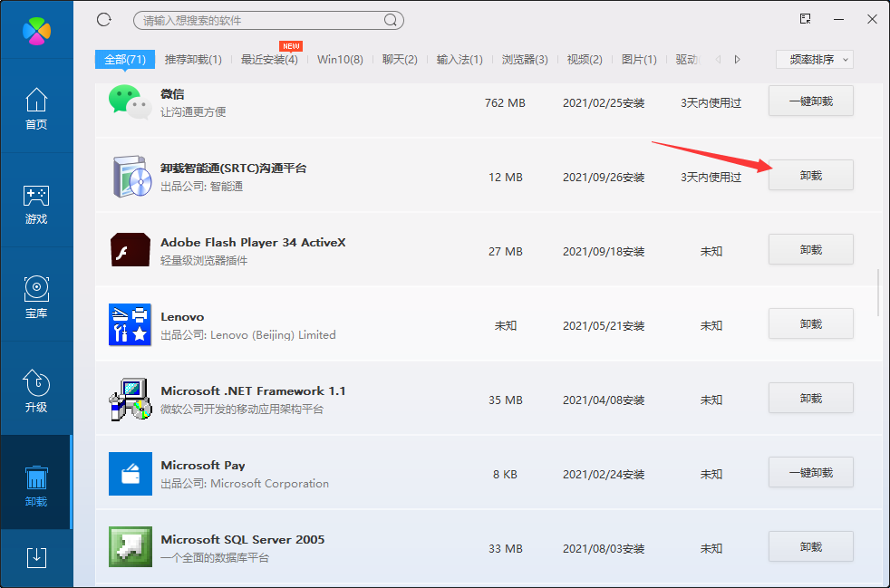Viewport: 890px width, 588px height.
Task: Open the 首页 home section in sidebar
Action: click(x=36, y=109)
